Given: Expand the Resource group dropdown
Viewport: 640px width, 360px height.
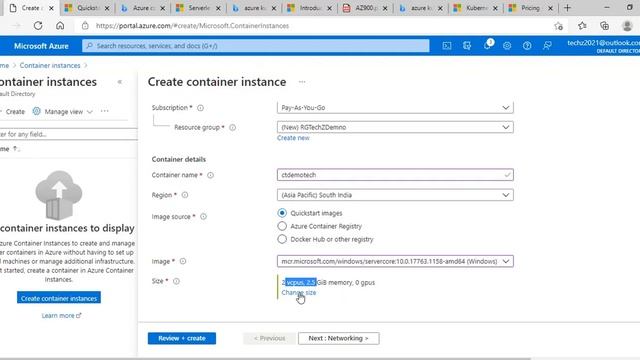Looking at the screenshot, I should coord(395,127).
